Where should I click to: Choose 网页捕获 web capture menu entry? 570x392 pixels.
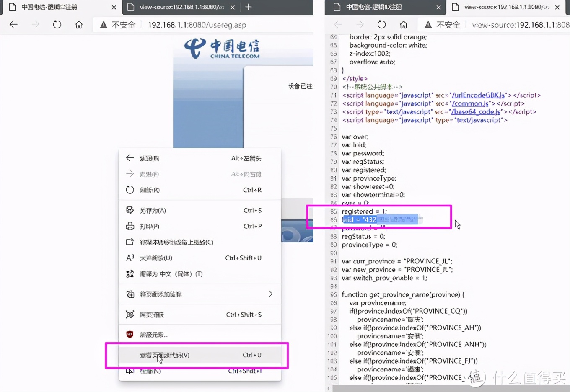point(200,315)
